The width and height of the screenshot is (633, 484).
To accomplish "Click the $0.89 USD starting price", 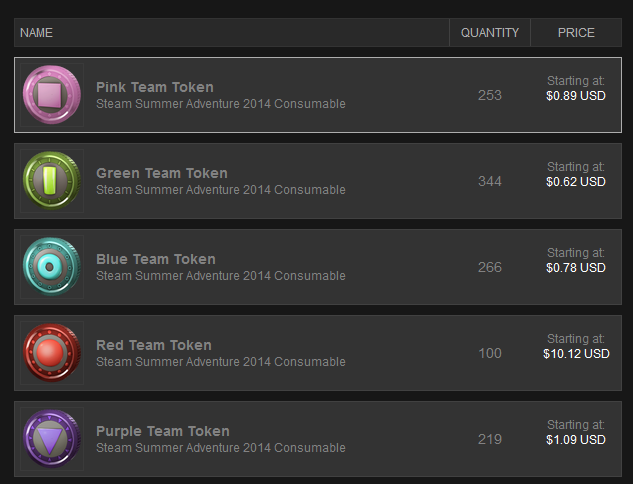I will (x=576, y=96).
